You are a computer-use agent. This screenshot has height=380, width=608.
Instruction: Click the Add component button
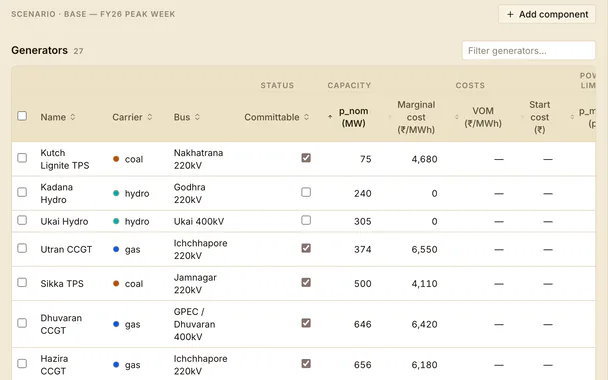click(547, 14)
